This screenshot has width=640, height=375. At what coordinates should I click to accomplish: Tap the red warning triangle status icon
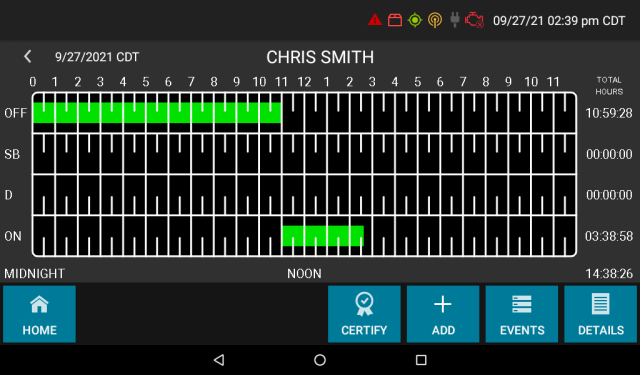click(375, 20)
